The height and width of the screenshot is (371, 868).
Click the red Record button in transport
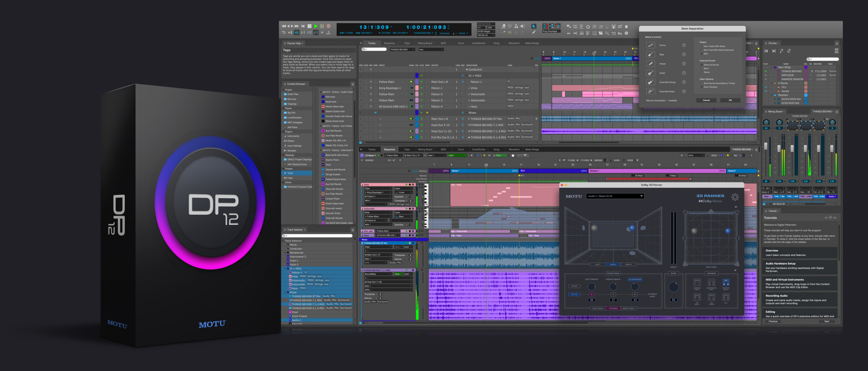pos(329,26)
